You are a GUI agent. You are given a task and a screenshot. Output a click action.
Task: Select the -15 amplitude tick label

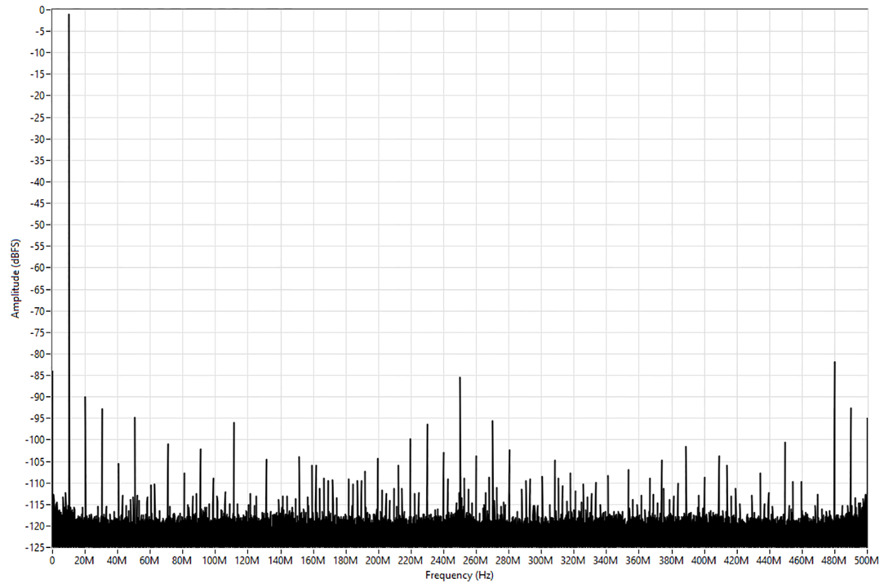click(38, 74)
